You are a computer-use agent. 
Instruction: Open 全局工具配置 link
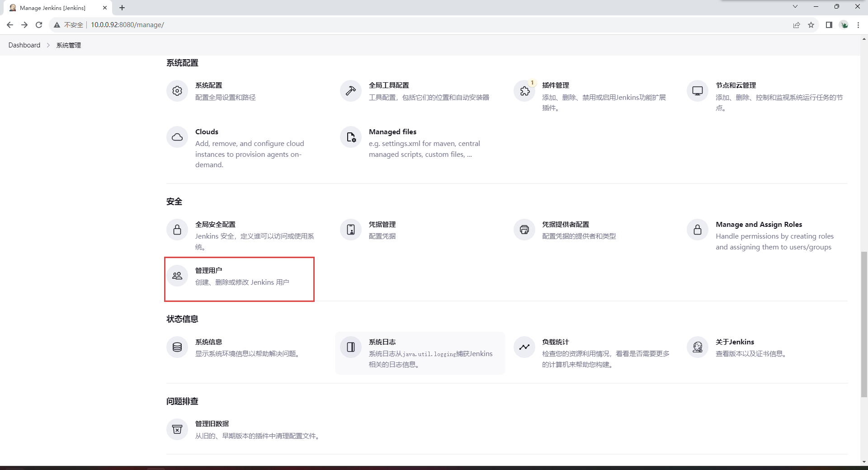coord(389,85)
